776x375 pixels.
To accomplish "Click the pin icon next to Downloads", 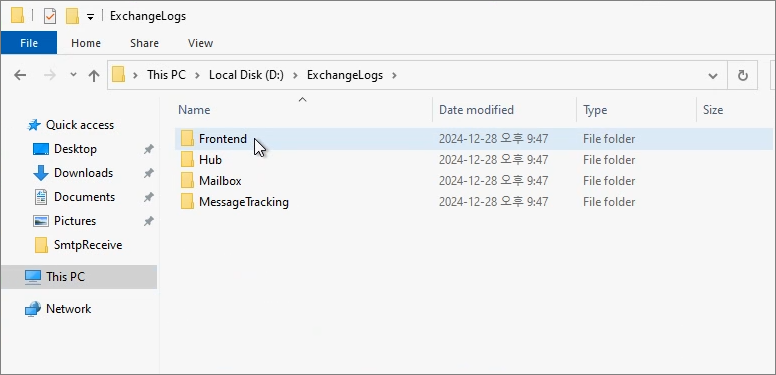I will [x=148, y=173].
